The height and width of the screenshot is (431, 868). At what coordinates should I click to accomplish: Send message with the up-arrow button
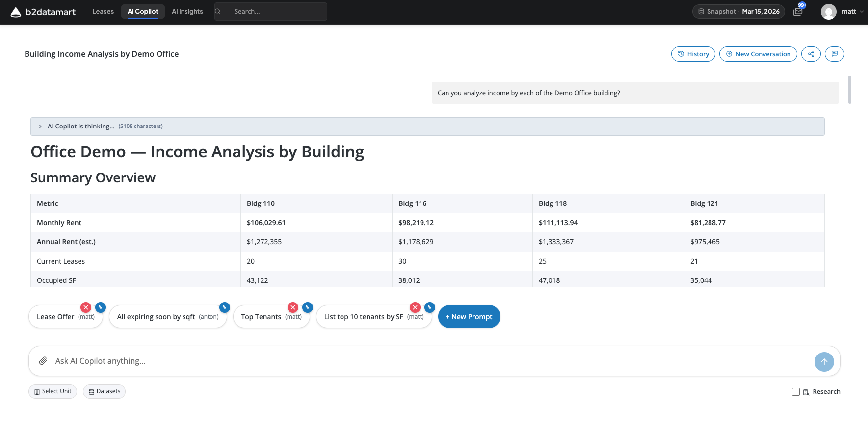824,362
